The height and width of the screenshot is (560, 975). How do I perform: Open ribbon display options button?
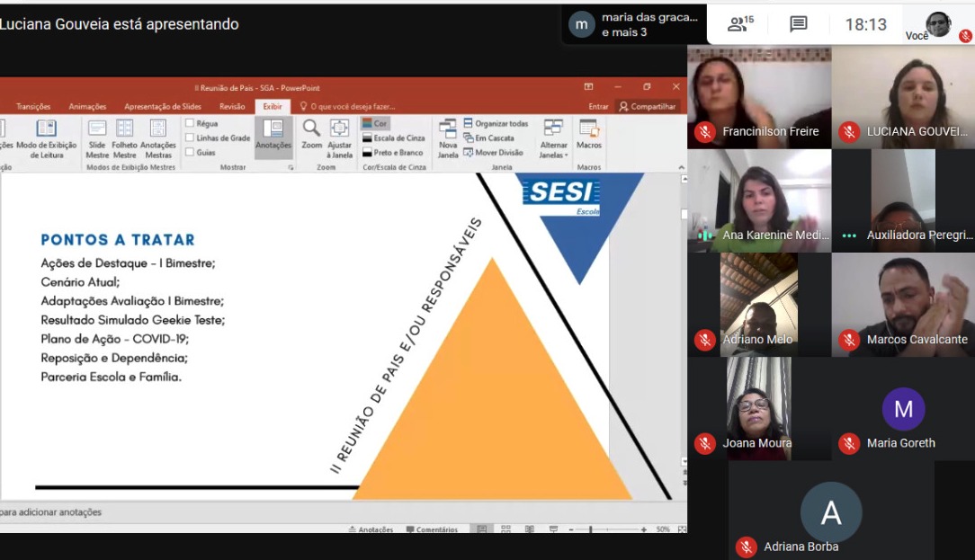pos(588,87)
